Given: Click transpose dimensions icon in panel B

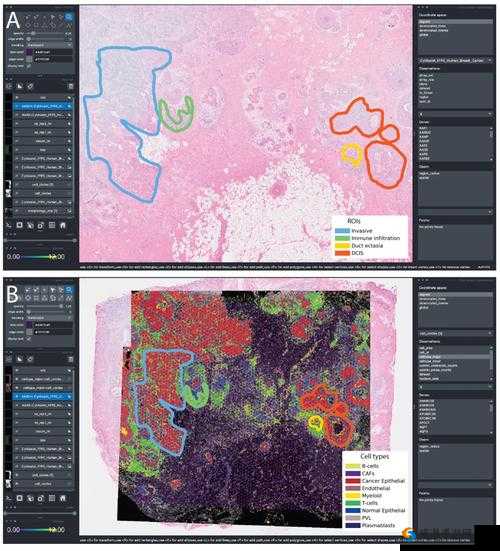Looking at the screenshot, I should click(41, 498).
